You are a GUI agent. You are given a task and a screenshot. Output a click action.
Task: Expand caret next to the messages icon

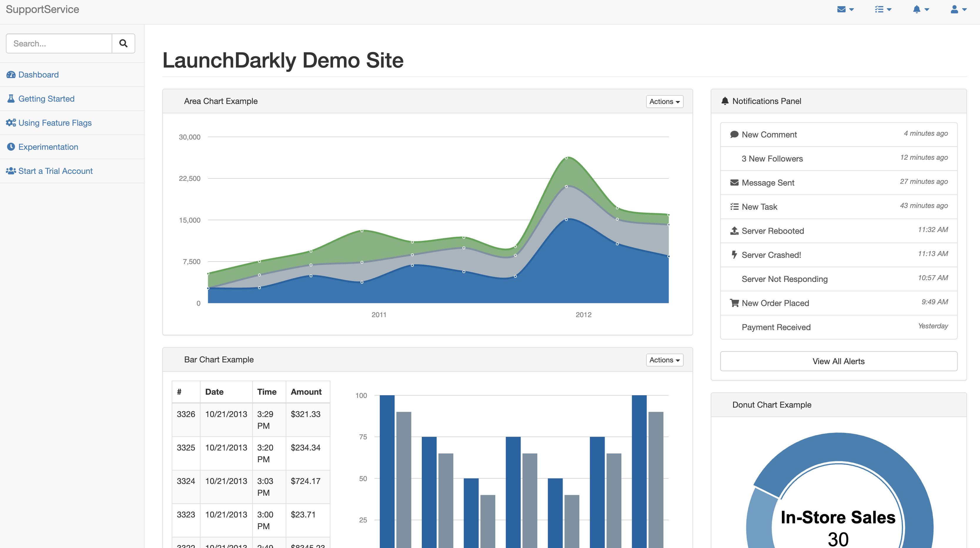(852, 10)
